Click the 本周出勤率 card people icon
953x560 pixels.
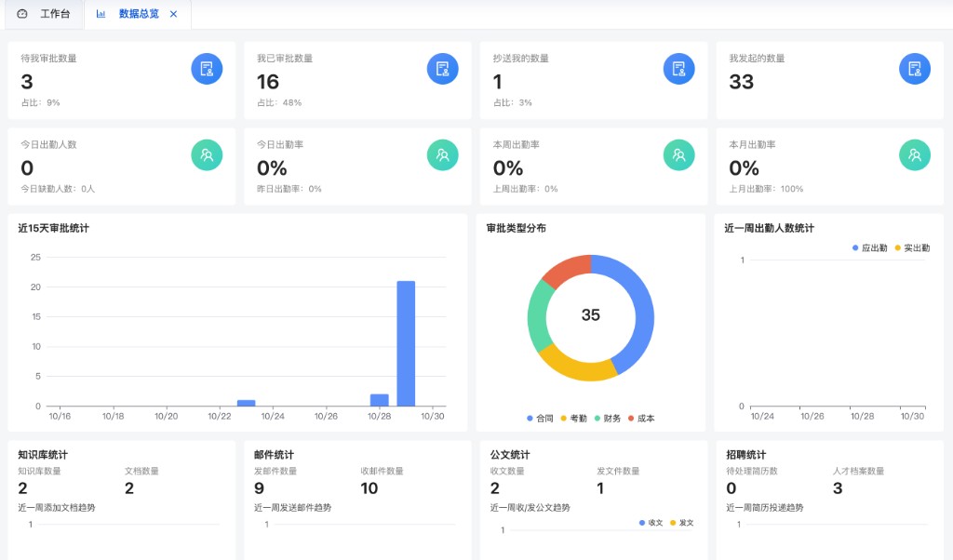pos(678,154)
